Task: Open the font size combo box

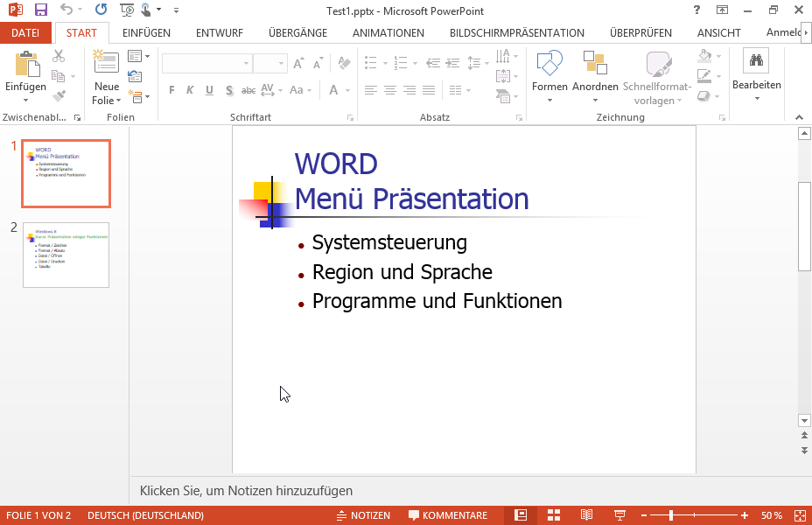Action: [x=269, y=63]
